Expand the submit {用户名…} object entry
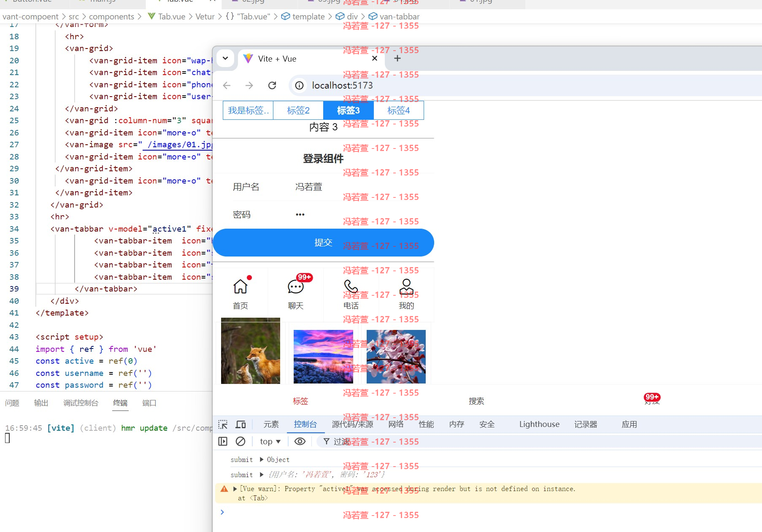Viewport: 762px width, 532px height. 262,475
